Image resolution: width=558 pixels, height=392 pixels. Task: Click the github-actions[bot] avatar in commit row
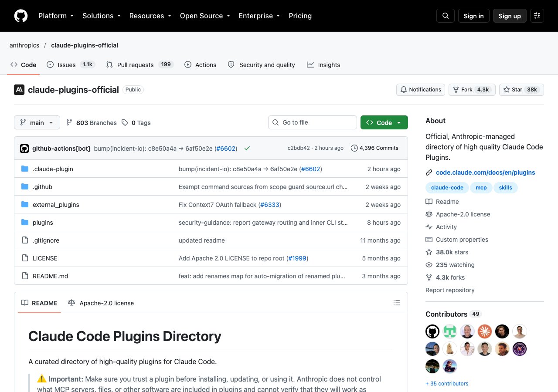pos(24,149)
